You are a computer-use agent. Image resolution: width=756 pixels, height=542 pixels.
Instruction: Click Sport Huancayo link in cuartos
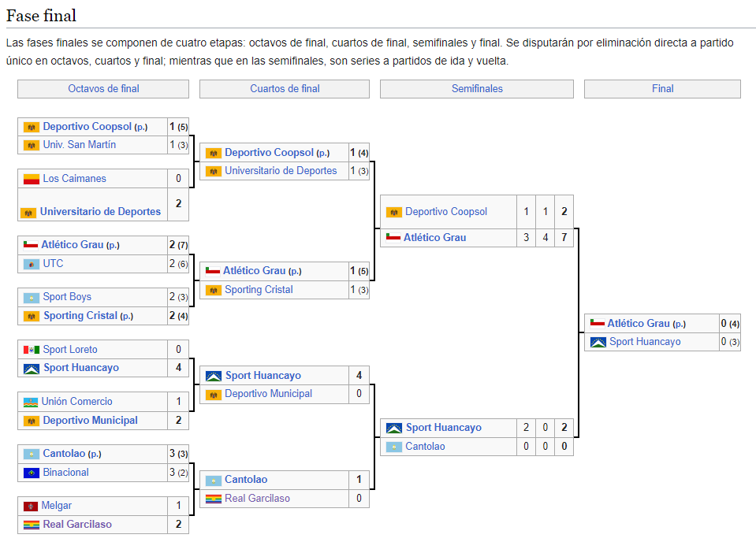pyautogui.click(x=263, y=375)
